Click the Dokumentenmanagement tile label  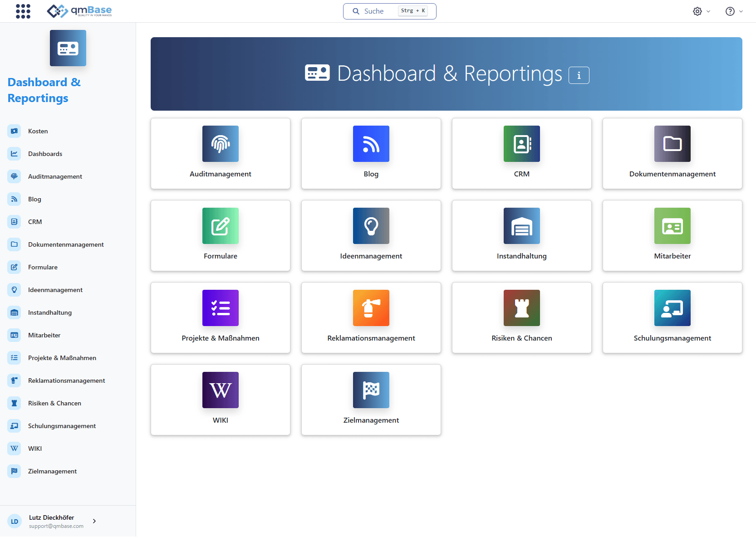[673, 174]
